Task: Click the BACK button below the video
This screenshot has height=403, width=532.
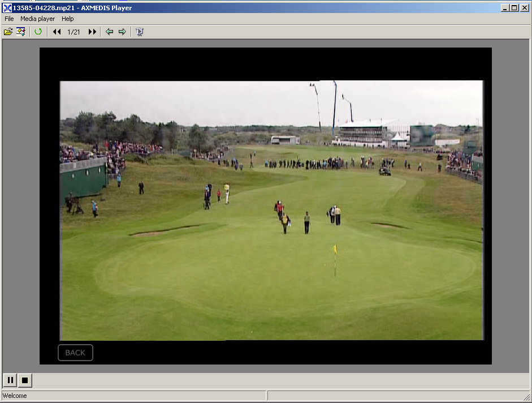Action: pyautogui.click(x=75, y=353)
